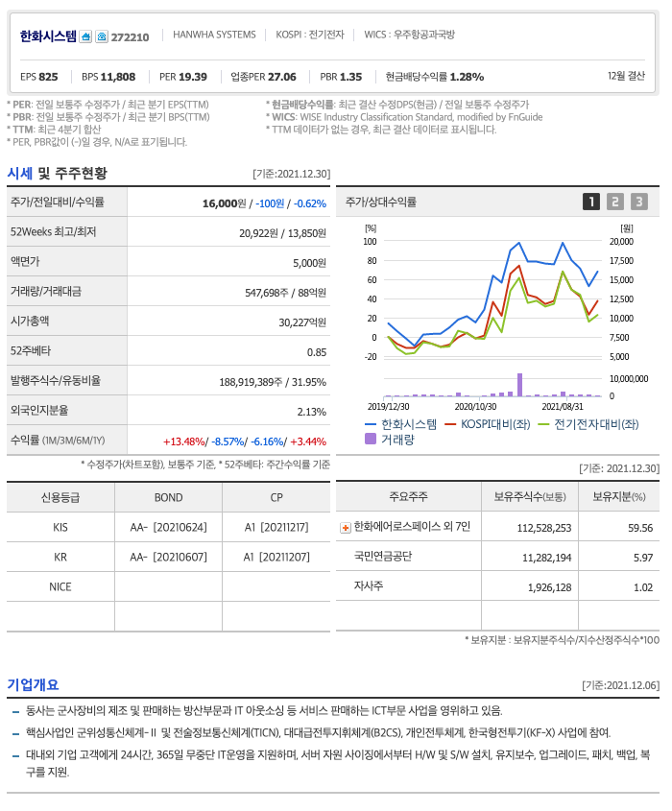
Task: Click the 1M return +13.48% value
Action: click(x=184, y=441)
